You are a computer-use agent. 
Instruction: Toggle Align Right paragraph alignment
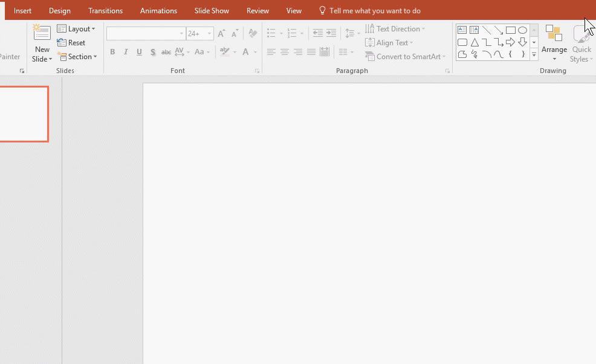tap(298, 52)
